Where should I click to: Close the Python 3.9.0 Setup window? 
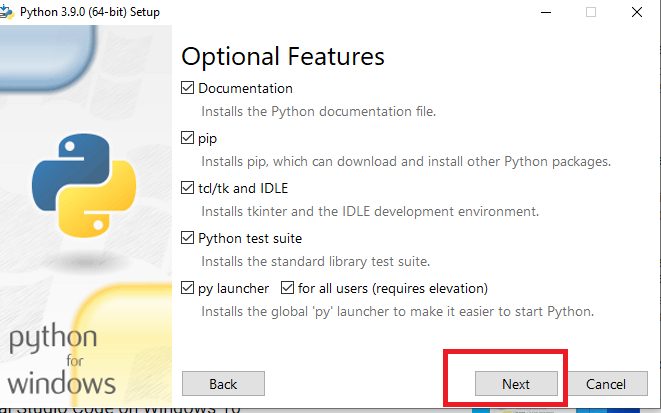637,13
